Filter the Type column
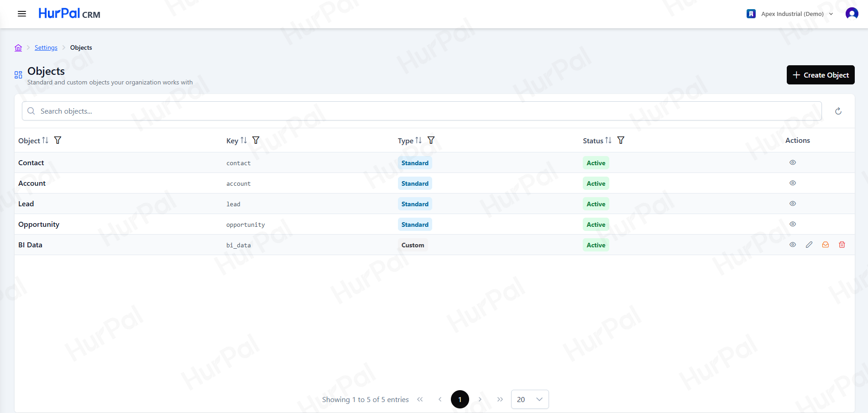Screen dimensions: 868x413 point(431,141)
